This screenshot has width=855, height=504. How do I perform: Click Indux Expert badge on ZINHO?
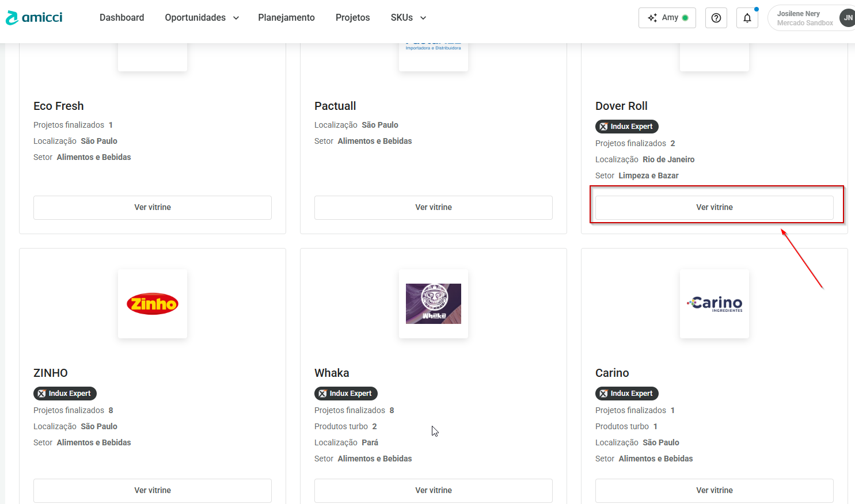(x=64, y=394)
